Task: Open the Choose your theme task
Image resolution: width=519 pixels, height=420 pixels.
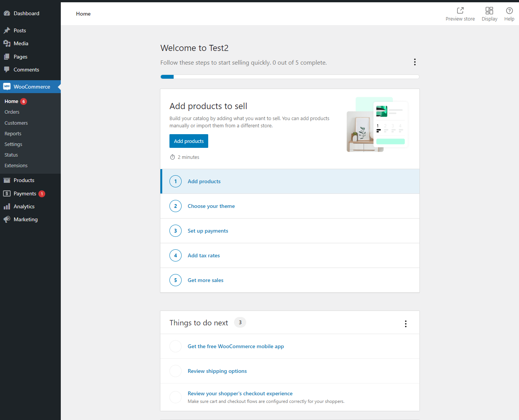Action: 211,206
